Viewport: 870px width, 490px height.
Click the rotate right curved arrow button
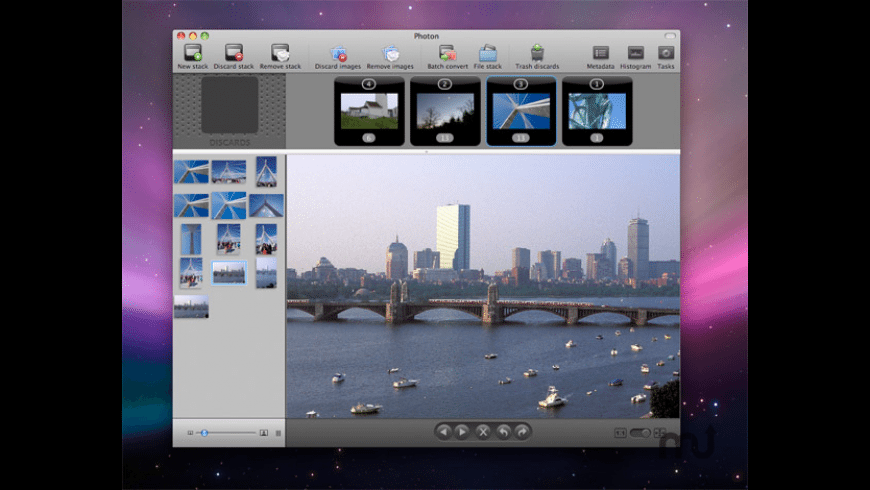522,432
